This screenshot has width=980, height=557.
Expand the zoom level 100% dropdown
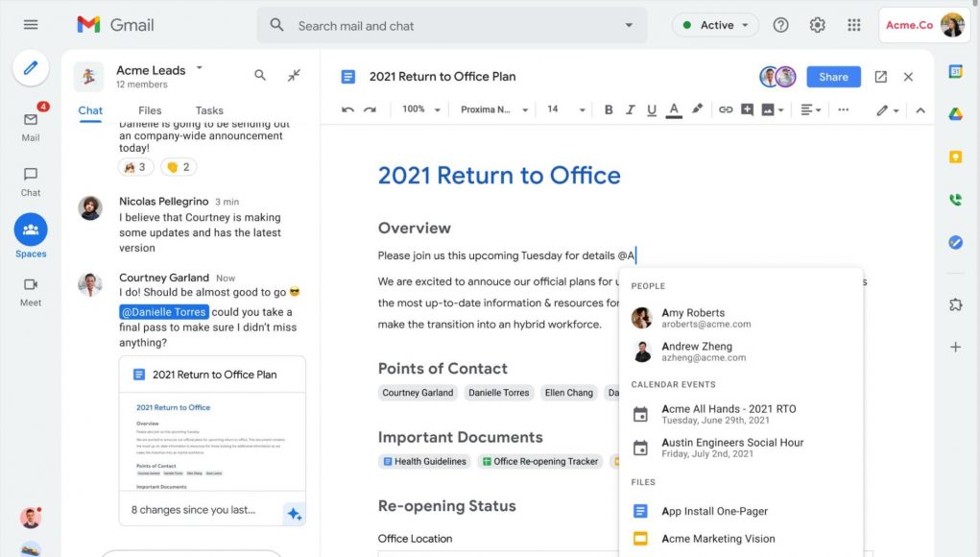421,109
